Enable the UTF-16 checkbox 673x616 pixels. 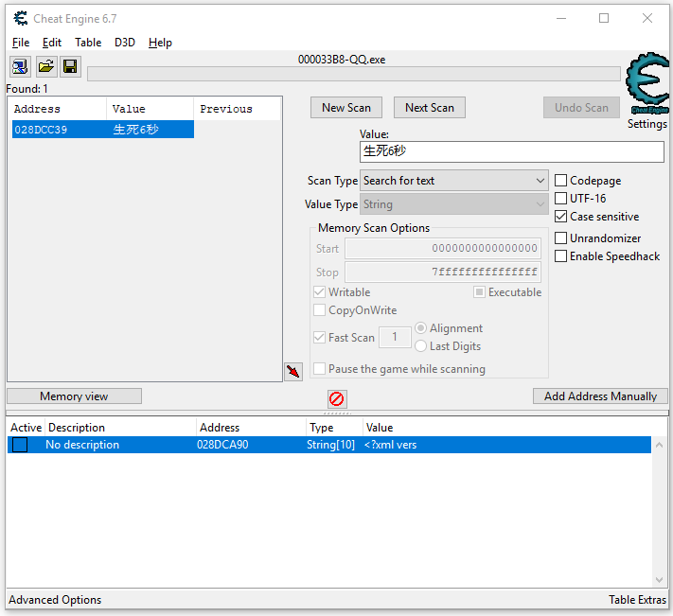coord(560,198)
